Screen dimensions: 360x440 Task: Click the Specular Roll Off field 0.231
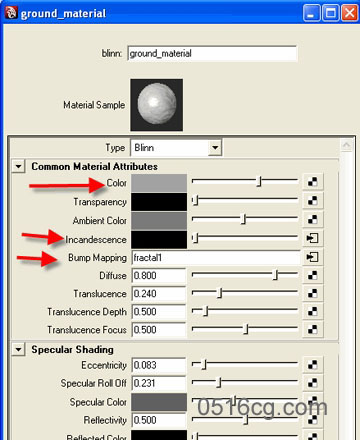coord(159,383)
